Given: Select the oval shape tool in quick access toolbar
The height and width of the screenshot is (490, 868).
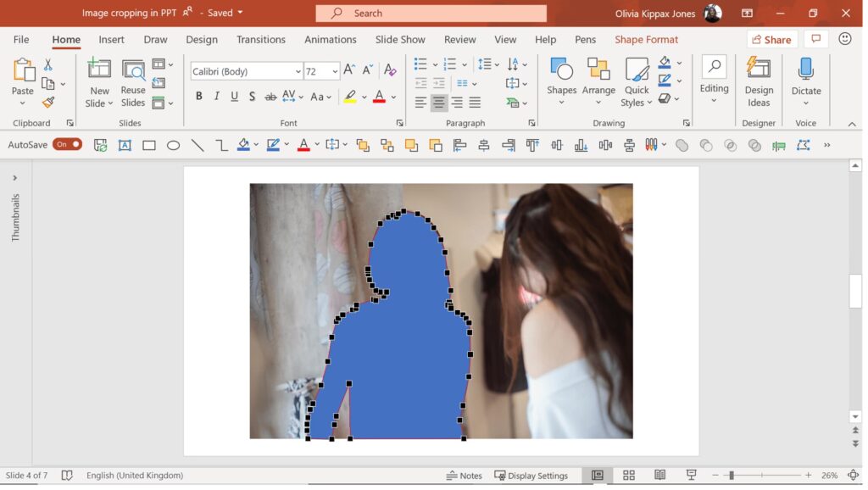Looking at the screenshot, I should [x=173, y=145].
